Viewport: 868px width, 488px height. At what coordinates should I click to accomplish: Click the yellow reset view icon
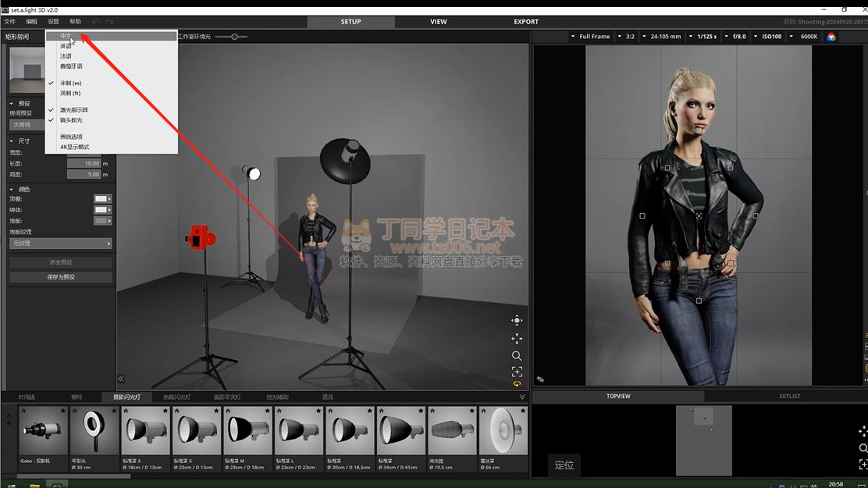click(x=517, y=384)
